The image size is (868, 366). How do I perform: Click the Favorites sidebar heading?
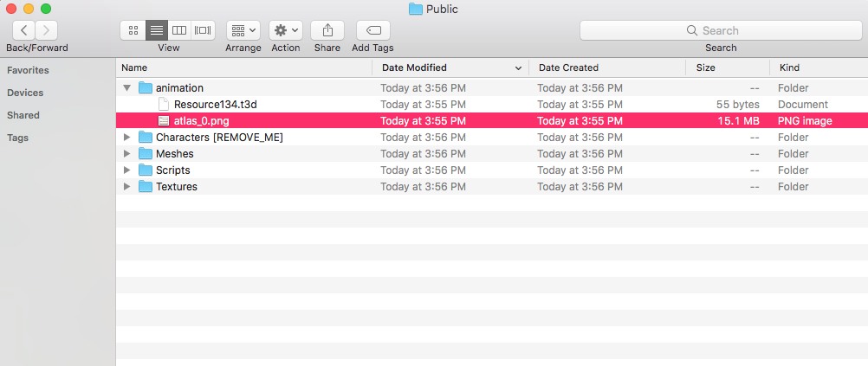(28, 70)
